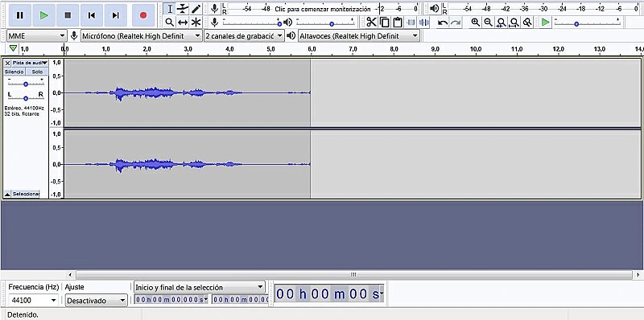Open the Altavoces playback device dropdown
This screenshot has height=320, width=644.
pos(358,35)
